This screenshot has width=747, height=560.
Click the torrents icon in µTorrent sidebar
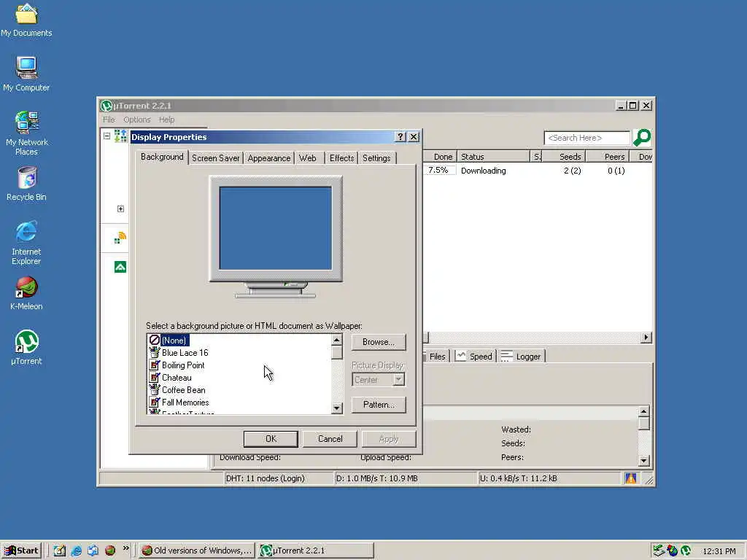[120, 136]
